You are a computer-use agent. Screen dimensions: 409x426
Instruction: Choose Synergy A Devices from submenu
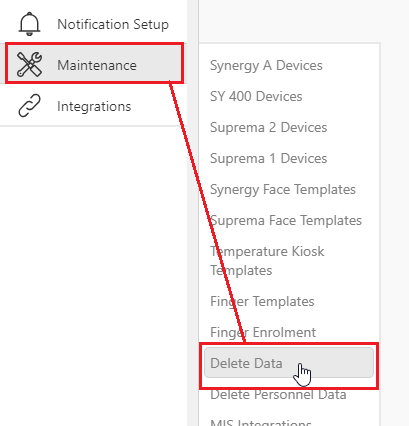pyautogui.click(x=266, y=65)
